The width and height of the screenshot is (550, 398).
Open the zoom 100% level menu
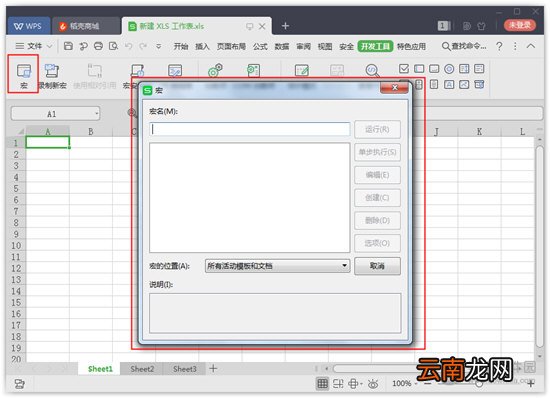click(404, 383)
